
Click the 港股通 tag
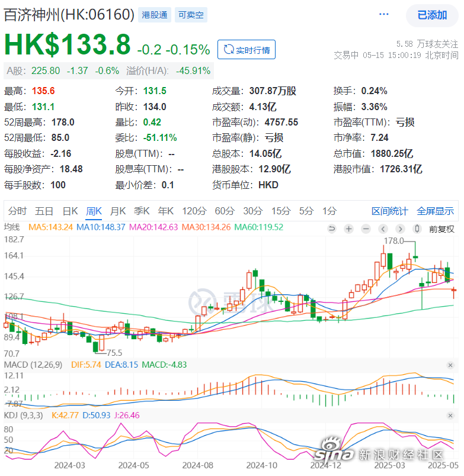pos(155,15)
